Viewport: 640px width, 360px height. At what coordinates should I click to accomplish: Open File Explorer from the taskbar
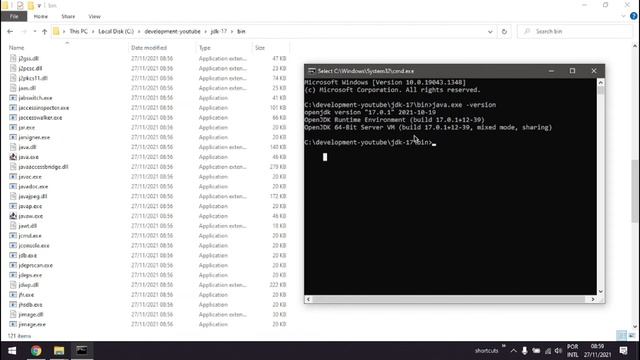tap(59, 351)
